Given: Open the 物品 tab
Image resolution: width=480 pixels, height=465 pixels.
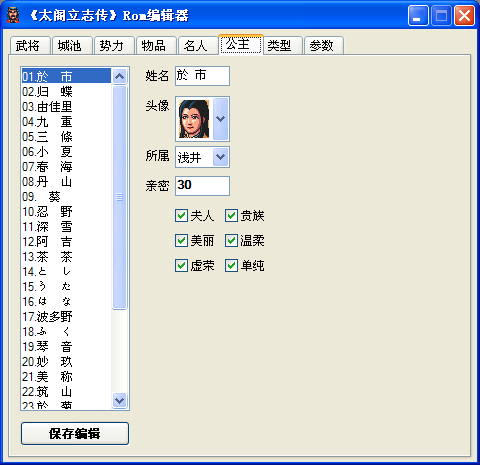Looking at the screenshot, I should (156, 45).
